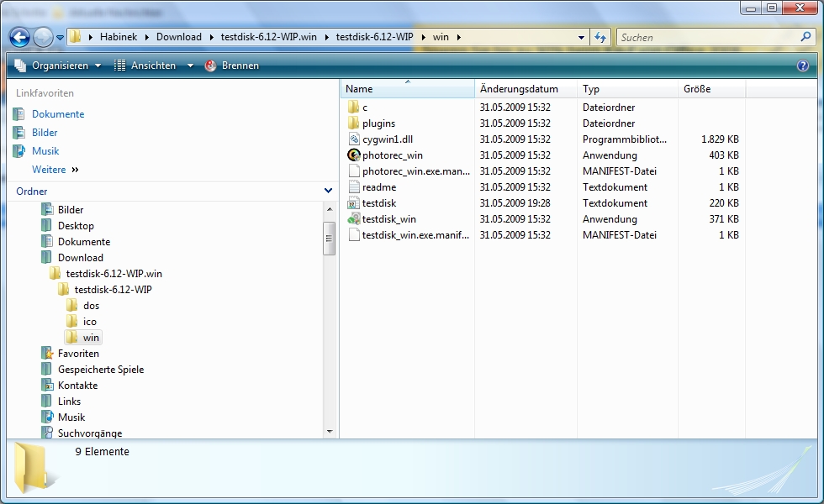The height and width of the screenshot is (504, 824).
Task: Select the c folder icon
Action: click(x=353, y=108)
